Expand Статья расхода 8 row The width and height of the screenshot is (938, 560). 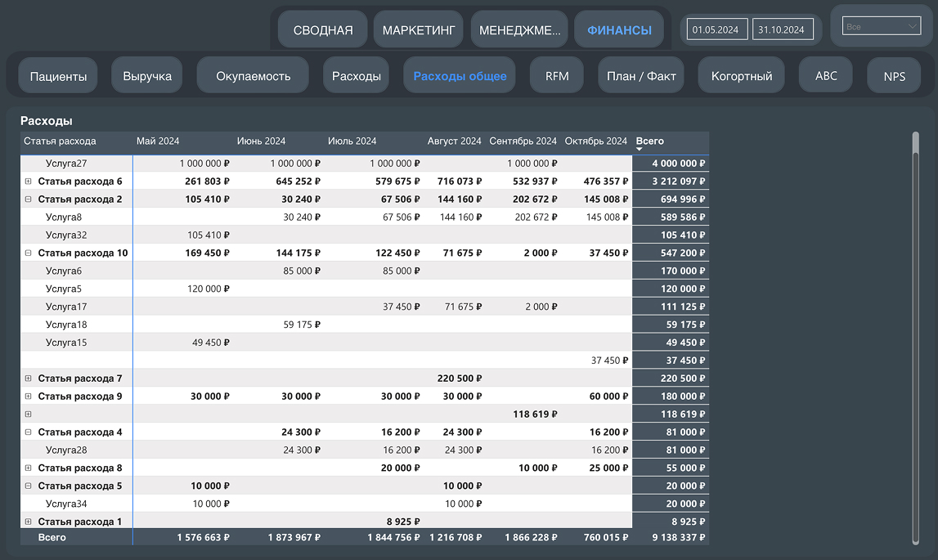(29, 468)
